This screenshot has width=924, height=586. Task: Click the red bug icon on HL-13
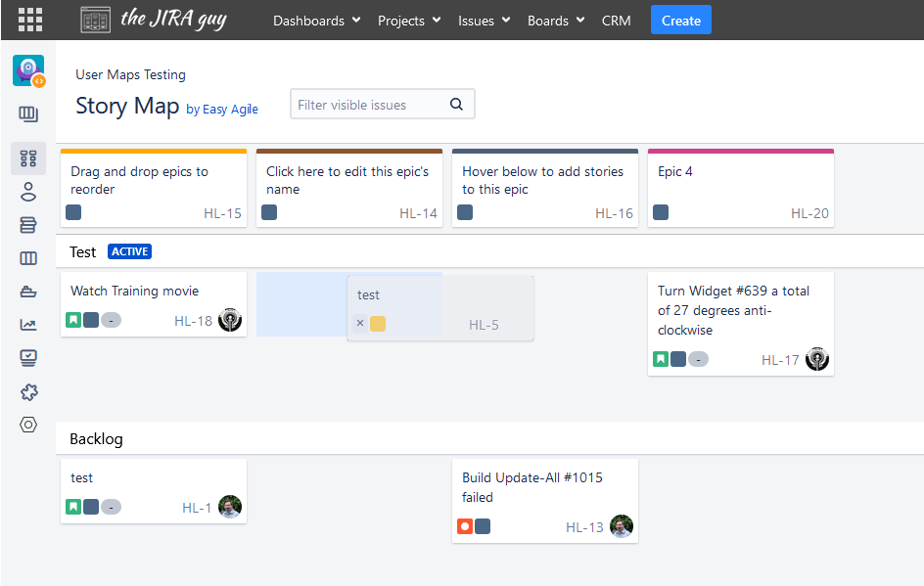465,526
